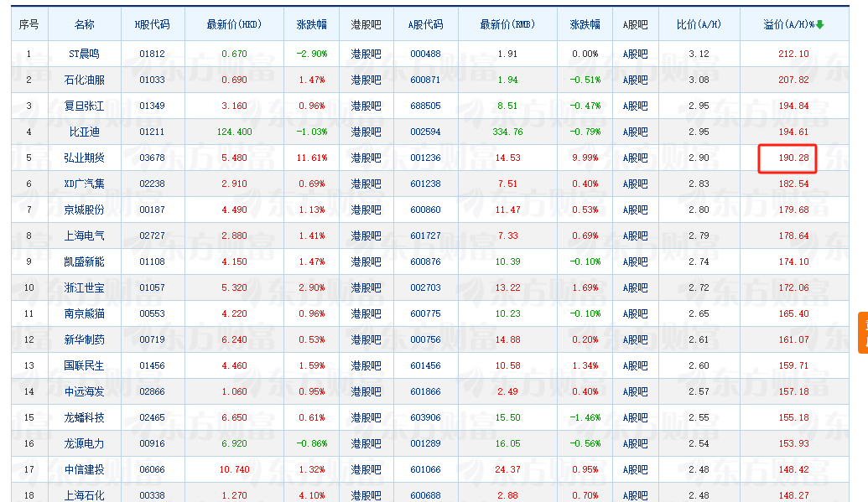Open A-share code 002703

[x=426, y=287]
